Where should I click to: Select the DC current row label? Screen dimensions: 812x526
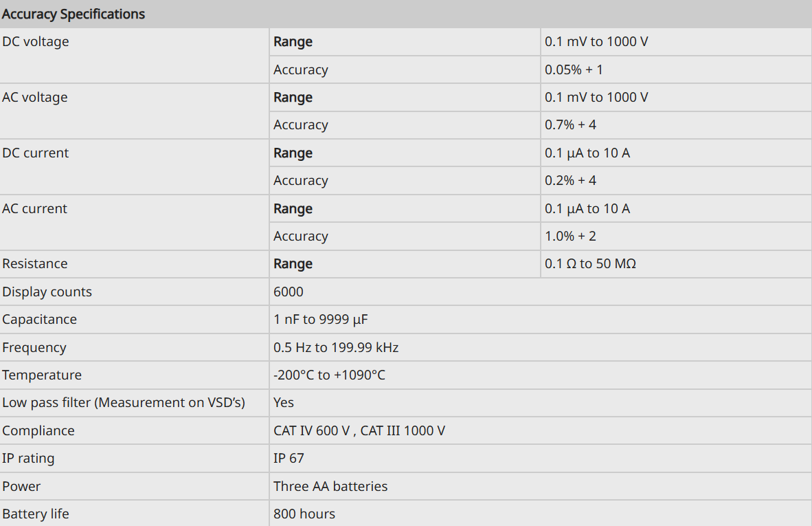[35, 153]
